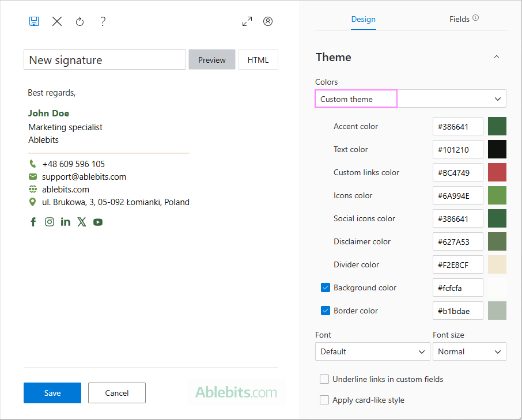Open the Custom theme colors dropdown
The width and height of the screenshot is (522, 420).
497,99
